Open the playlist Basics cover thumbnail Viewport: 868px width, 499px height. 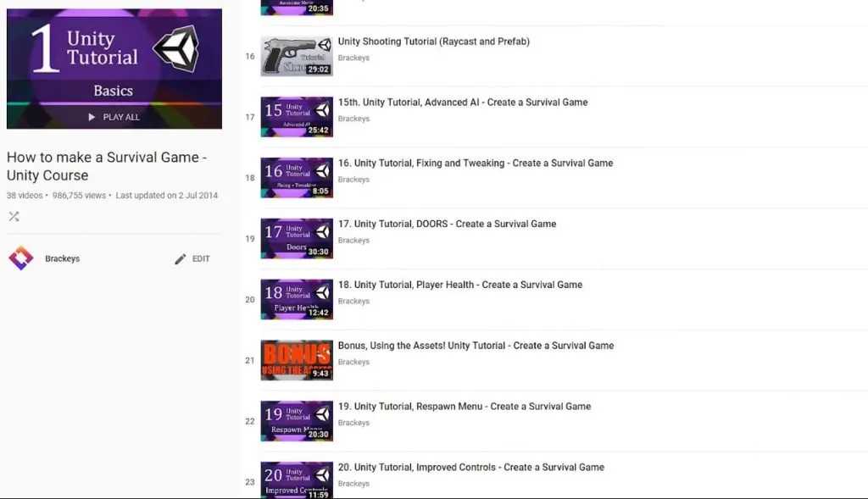point(114,69)
